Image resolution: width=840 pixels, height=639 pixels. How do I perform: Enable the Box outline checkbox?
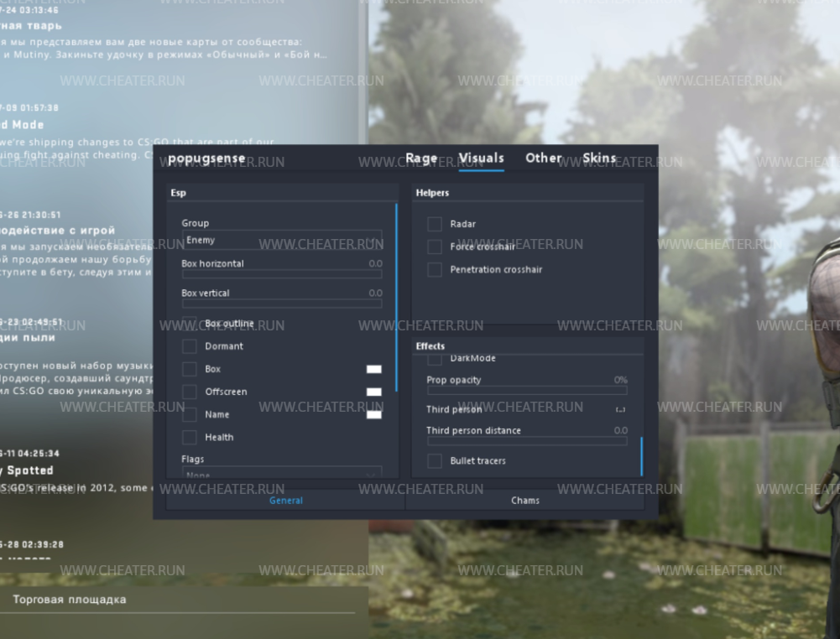coord(189,323)
